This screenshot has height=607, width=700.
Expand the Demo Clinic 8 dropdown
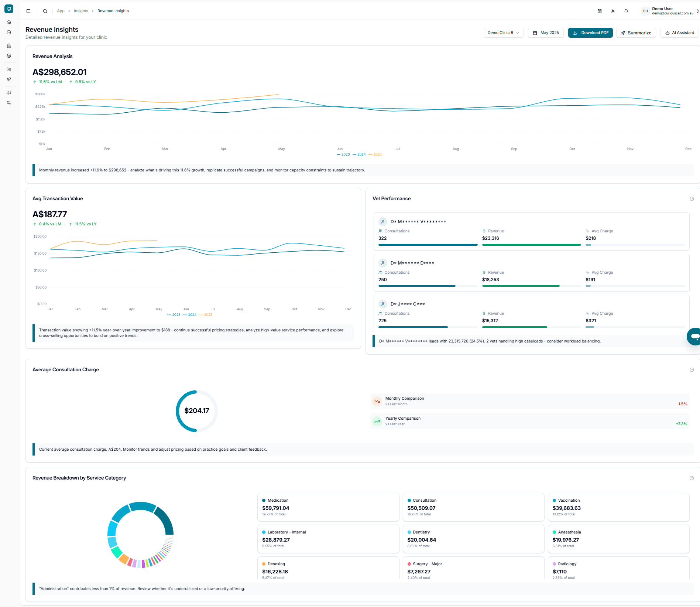503,33
